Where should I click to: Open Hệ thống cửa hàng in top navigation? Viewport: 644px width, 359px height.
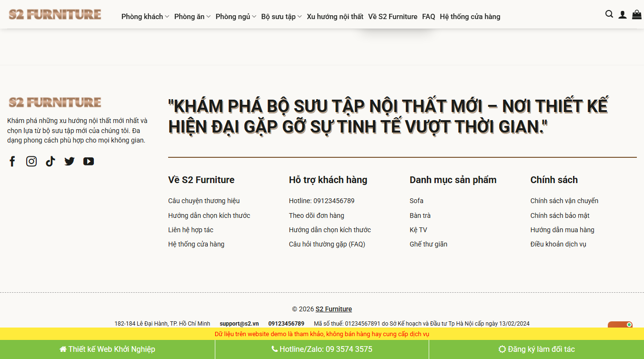pos(470,16)
